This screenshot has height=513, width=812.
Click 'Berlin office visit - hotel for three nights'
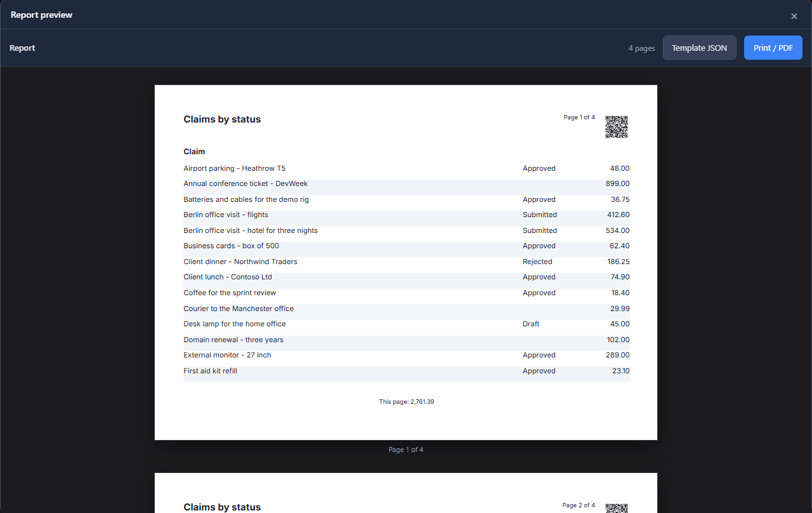[x=251, y=230]
